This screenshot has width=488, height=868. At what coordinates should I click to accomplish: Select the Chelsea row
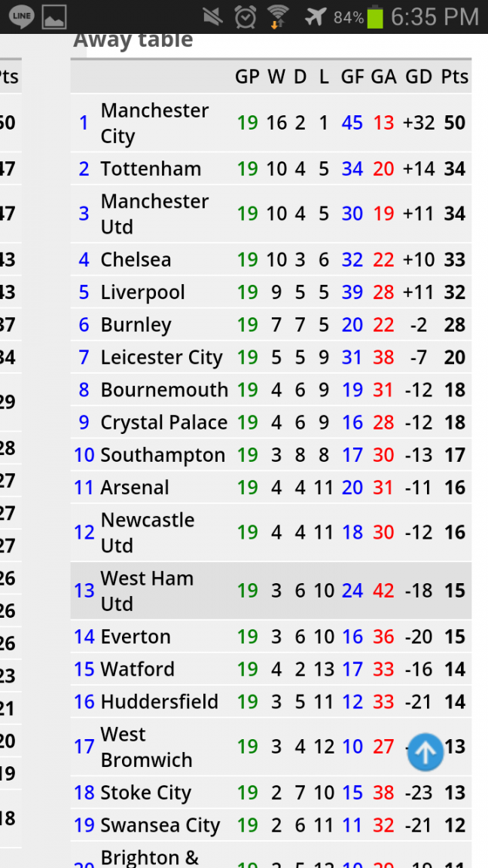(271, 260)
